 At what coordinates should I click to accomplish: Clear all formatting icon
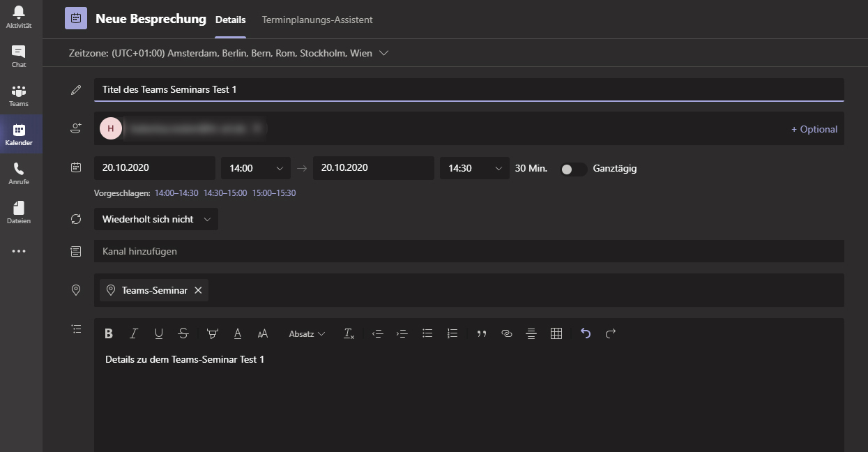pos(349,334)
